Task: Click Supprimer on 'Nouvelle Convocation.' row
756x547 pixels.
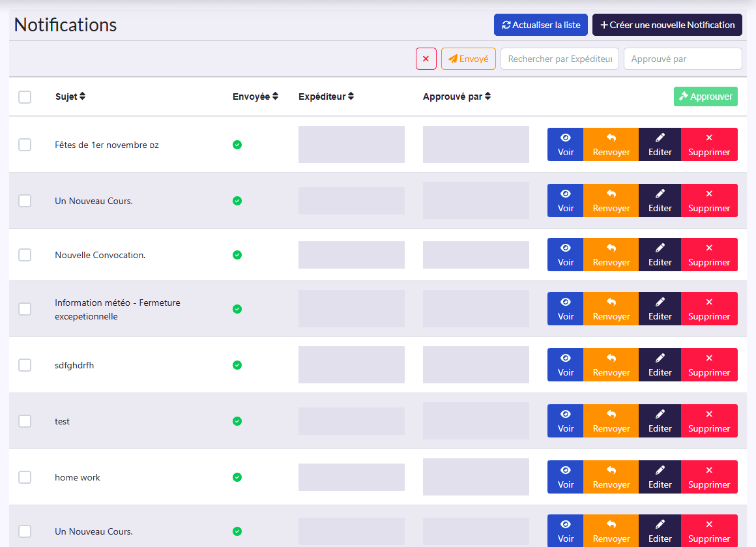Action: tap(709, 254)
